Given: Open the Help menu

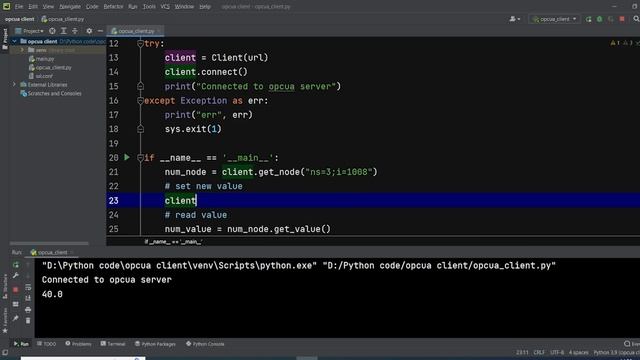Looking at the screenshot, I should pyautogui.click(x=205, y=7).
